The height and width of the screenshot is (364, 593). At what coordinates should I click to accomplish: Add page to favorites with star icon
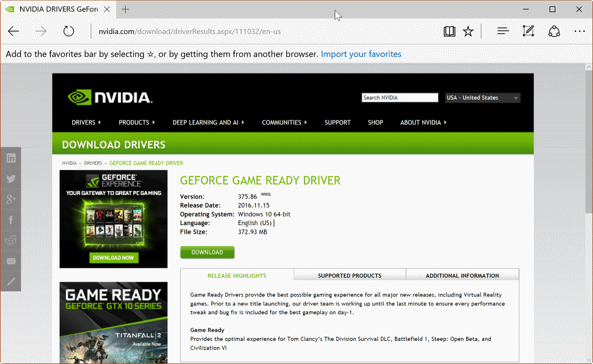(x=468, y=31)
